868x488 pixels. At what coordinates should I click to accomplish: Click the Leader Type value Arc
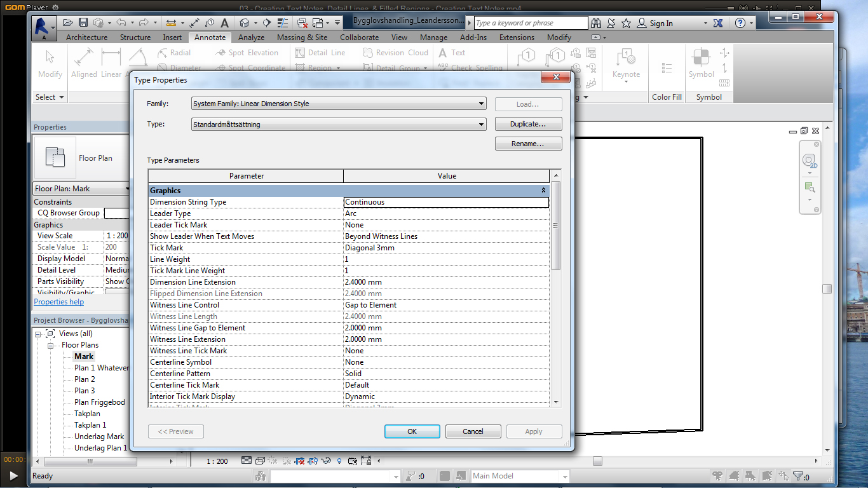(446, 213)
